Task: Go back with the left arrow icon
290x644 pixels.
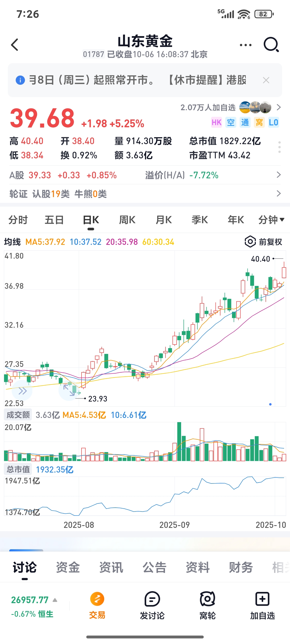Action: pyautogui.click(x=15, y=45)
